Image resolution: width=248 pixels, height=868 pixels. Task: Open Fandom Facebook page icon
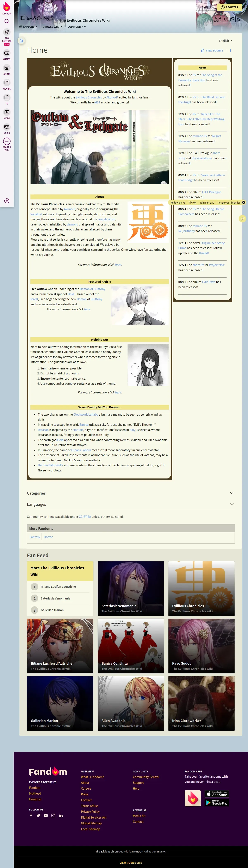pyautogui.click(x=31, y=815)
